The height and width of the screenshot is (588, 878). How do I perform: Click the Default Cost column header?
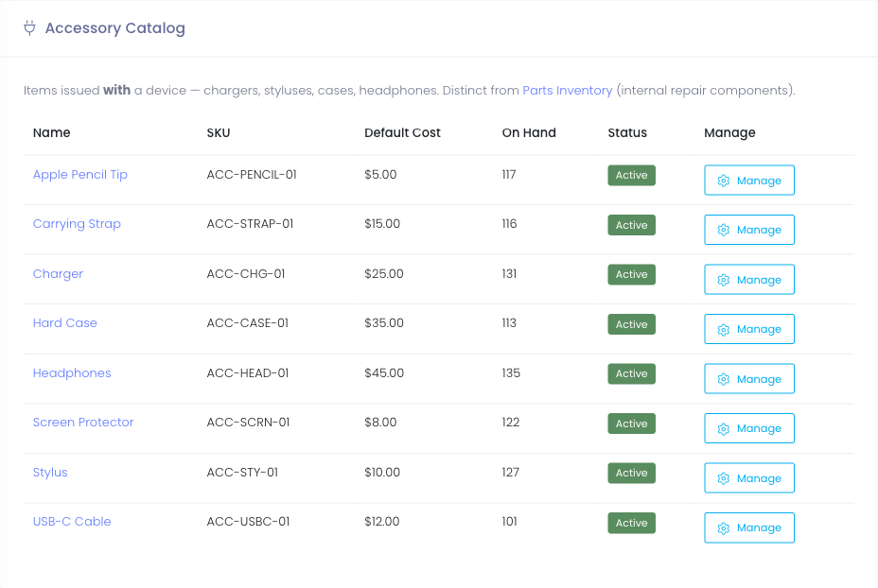coord(403,132)
